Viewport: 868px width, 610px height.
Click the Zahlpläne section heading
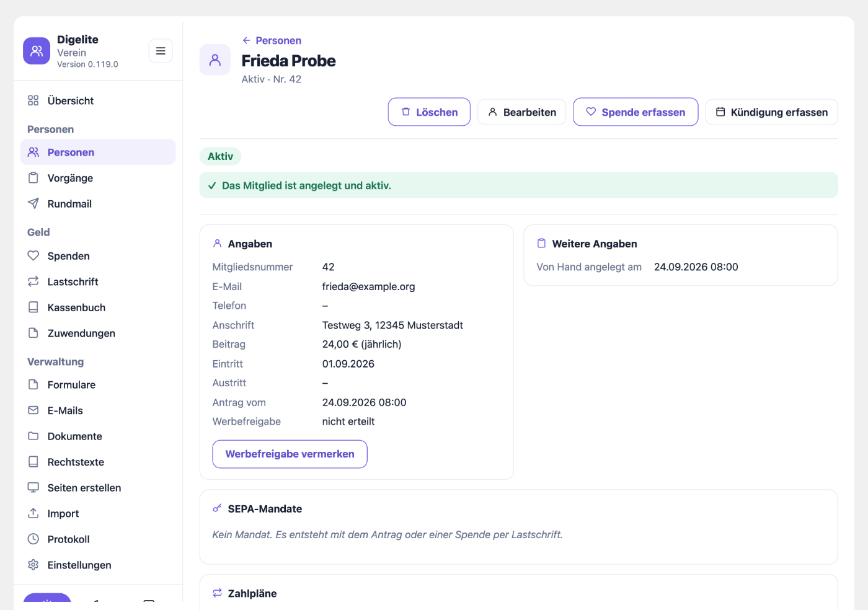point(252,593)
